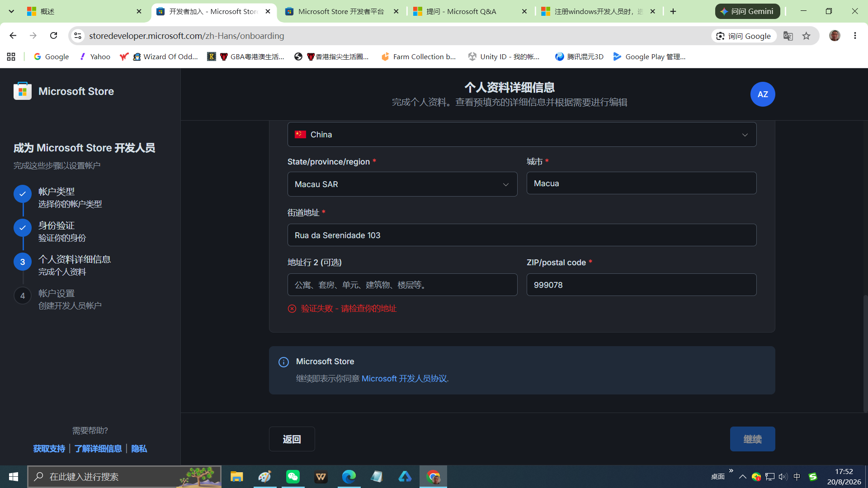Open File Explorer from taskbar
The height and width of the screenshot is (488, 868).
click(x=236, y=477)
